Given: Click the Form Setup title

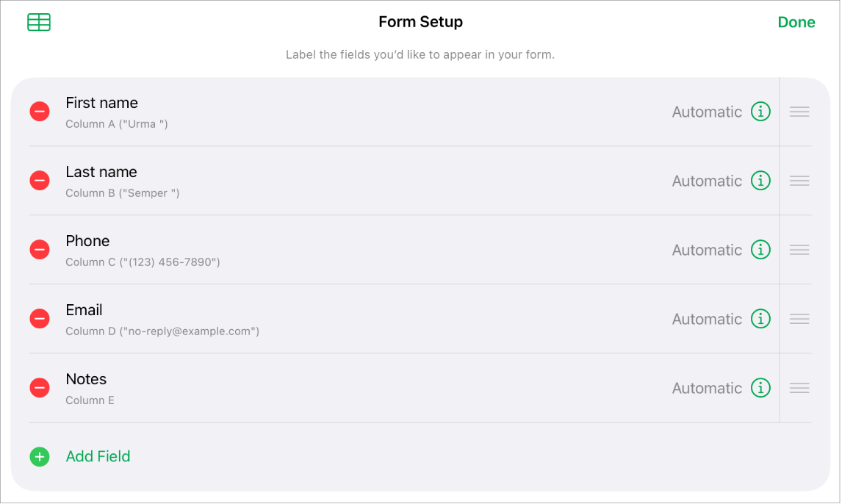Looking at the screenshot, I should point(420,22).
